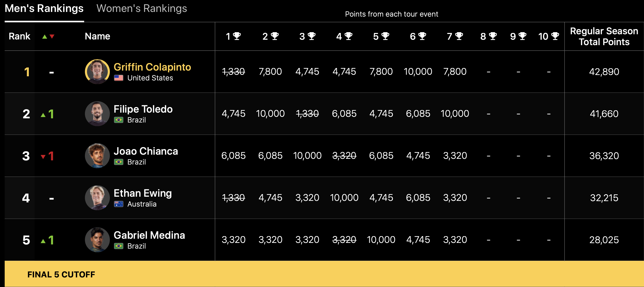Click the event 7 trophy icon

(x=459, y=36)
